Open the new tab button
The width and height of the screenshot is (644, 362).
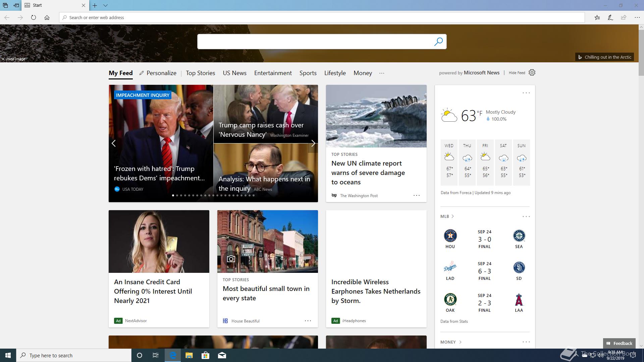[x=95, y=5]
